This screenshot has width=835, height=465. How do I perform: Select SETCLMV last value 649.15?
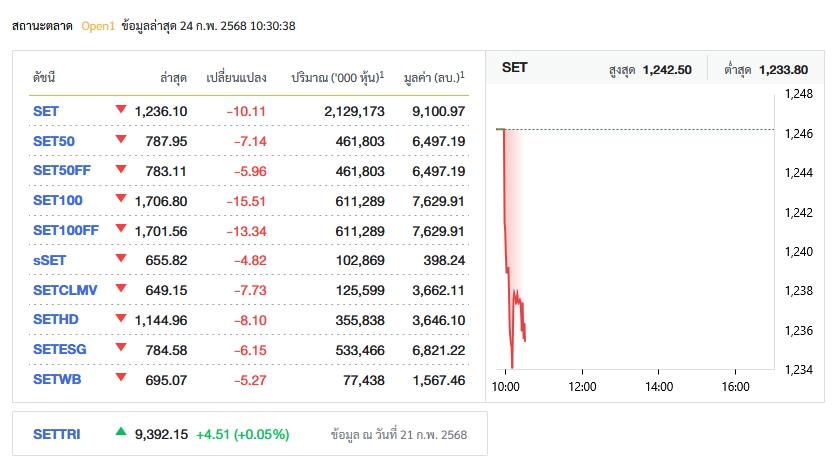coord(166,290)
